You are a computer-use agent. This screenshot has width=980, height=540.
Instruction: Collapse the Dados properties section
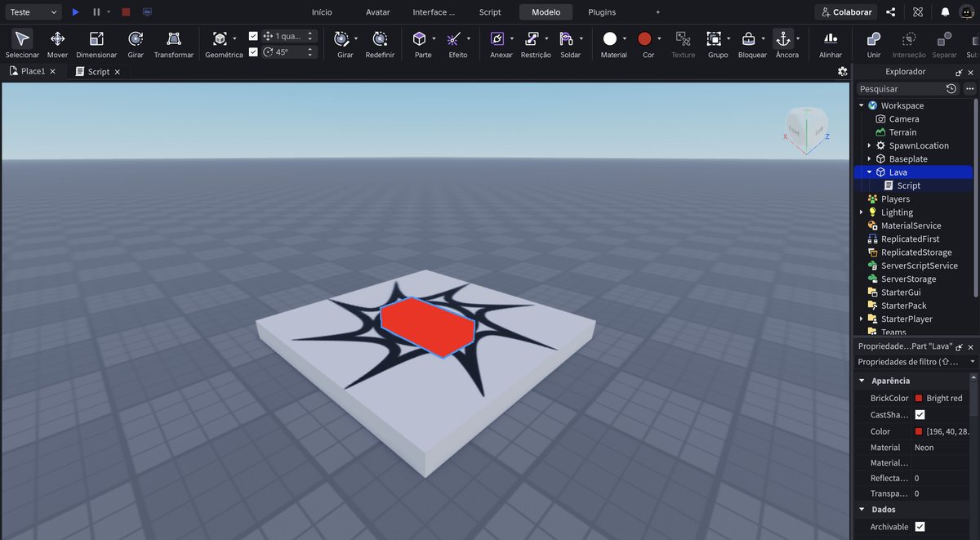tap(861, 510)
